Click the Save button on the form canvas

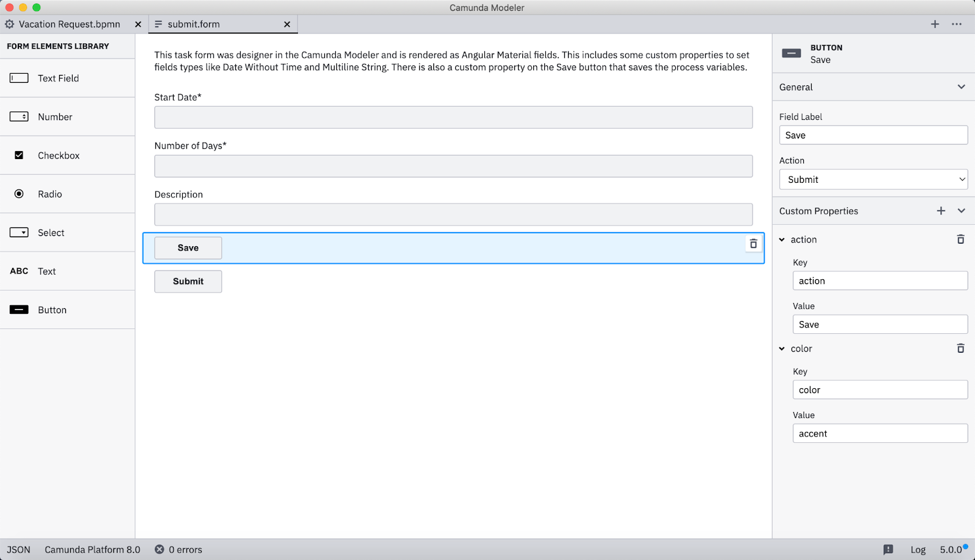[188, 248]
